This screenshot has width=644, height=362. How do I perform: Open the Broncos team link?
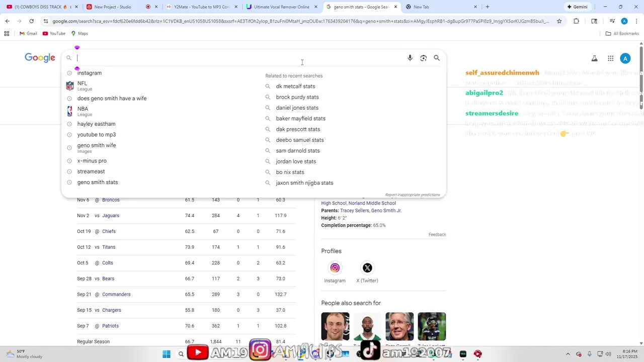(111, 200)
